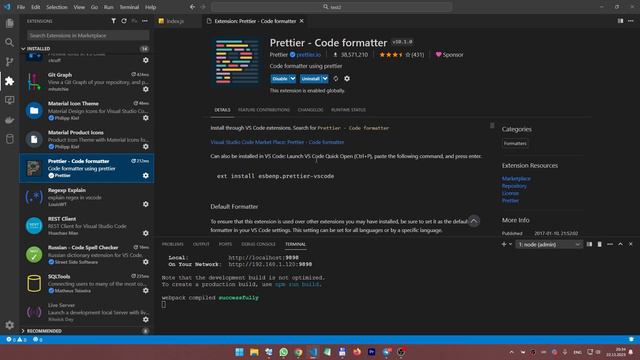Open SQLTools extension manage gear
Image resolution: width=640 pixels, height=360 pixels.
click(x=146, y=291)
